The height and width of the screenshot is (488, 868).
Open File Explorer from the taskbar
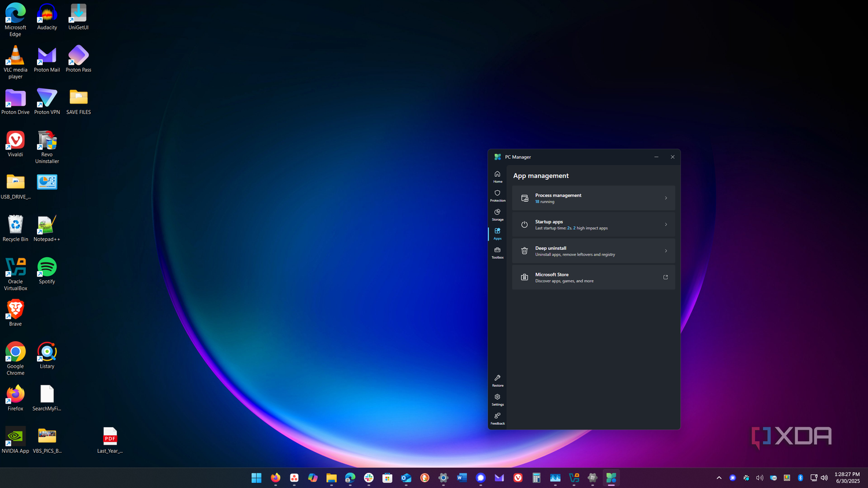click(332, 478)
